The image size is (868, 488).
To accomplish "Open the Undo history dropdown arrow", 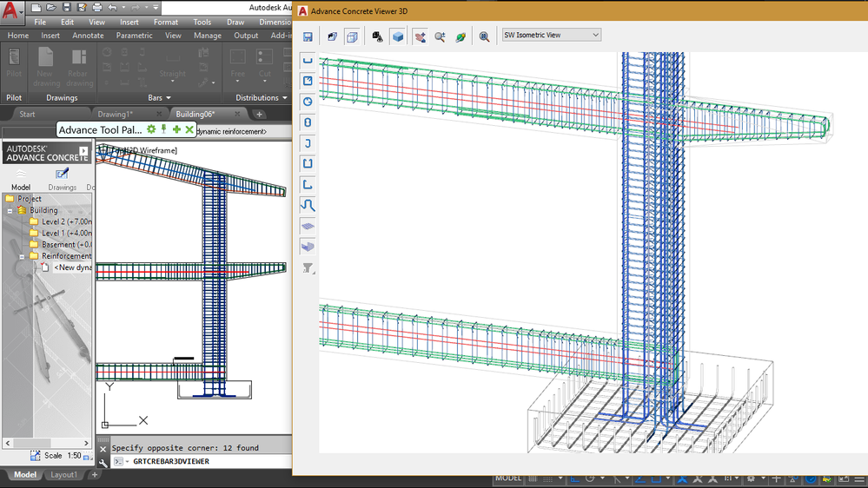I will pos(123,8).
